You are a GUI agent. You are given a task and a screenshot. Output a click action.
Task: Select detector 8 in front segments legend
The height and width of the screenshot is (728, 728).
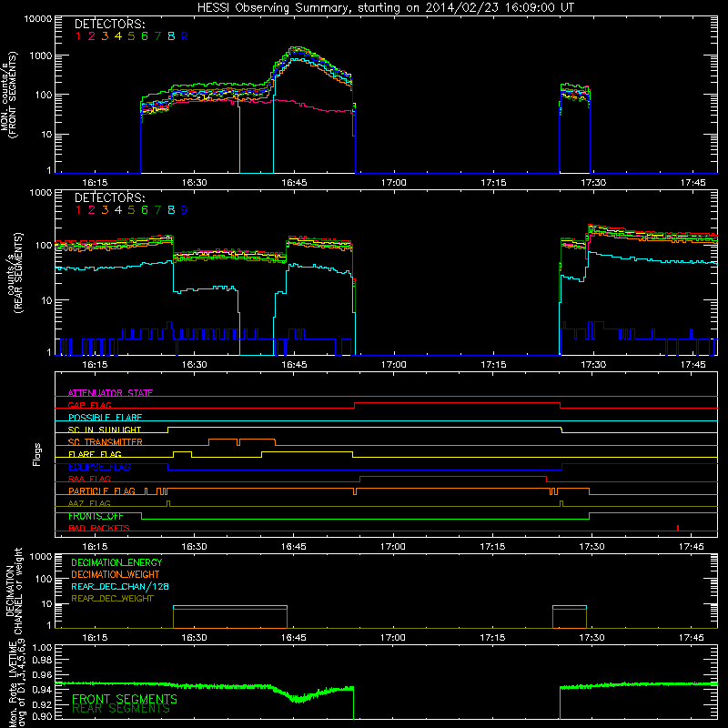coord(171,36)
